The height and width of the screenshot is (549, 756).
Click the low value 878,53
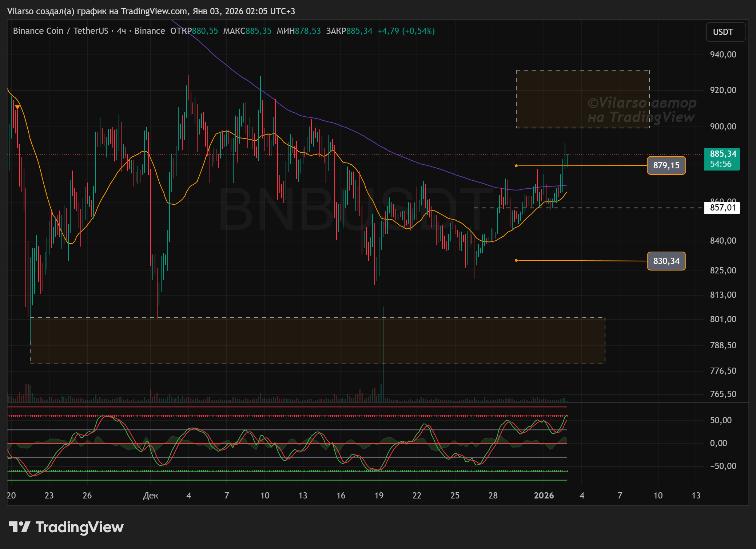308,31
